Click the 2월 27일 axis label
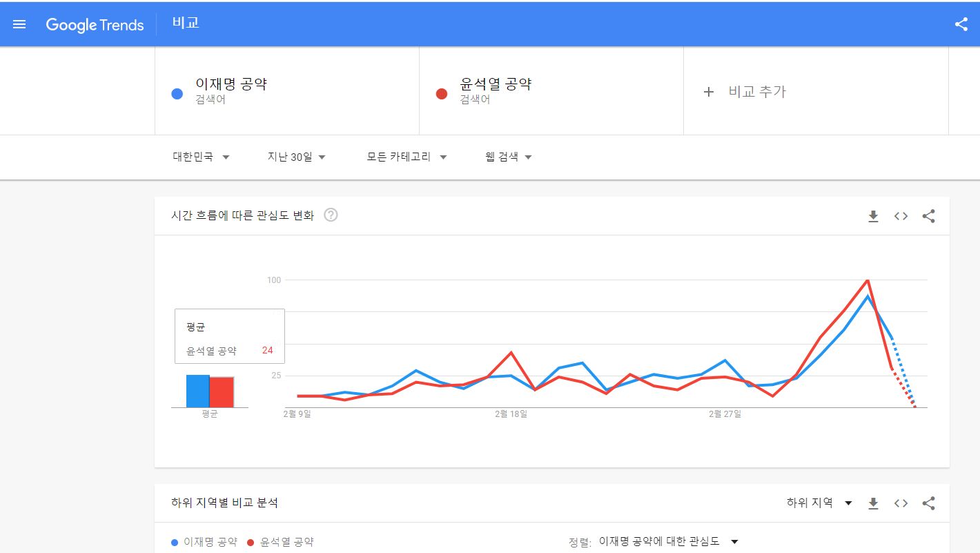 725,414
